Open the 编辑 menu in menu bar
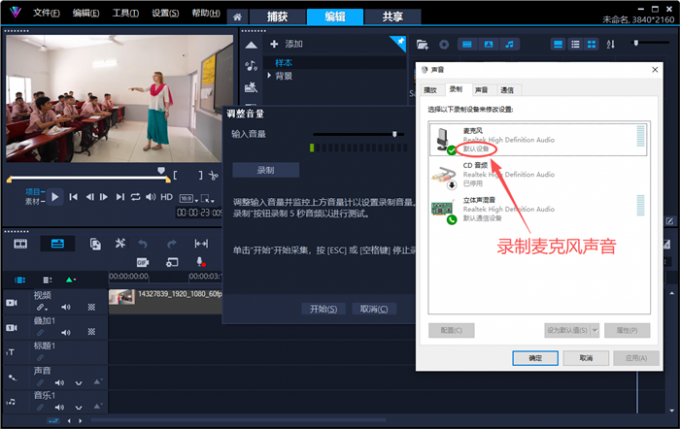This screenshot has height=429, width=680. click(86, 13)
